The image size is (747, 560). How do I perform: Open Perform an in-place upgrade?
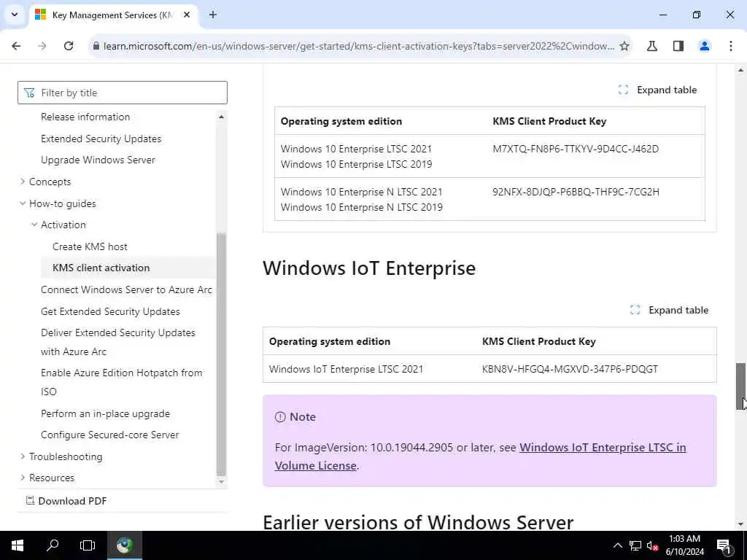pyautogui.click(x=105, y=413)
